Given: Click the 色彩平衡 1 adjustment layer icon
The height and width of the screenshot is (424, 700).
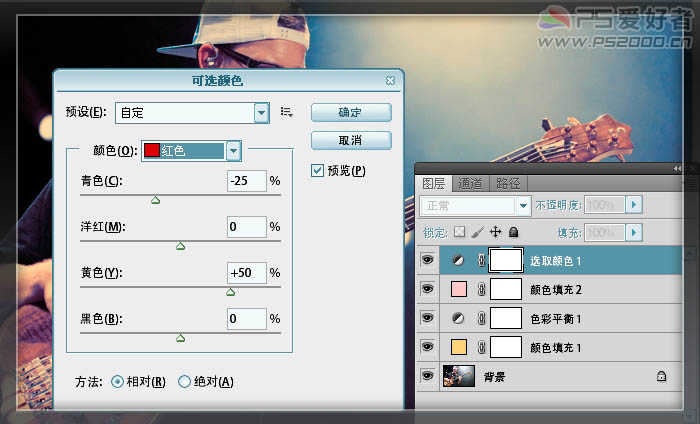Looking at the screenshot, I should pyautogui.click(x=456, y=318).
